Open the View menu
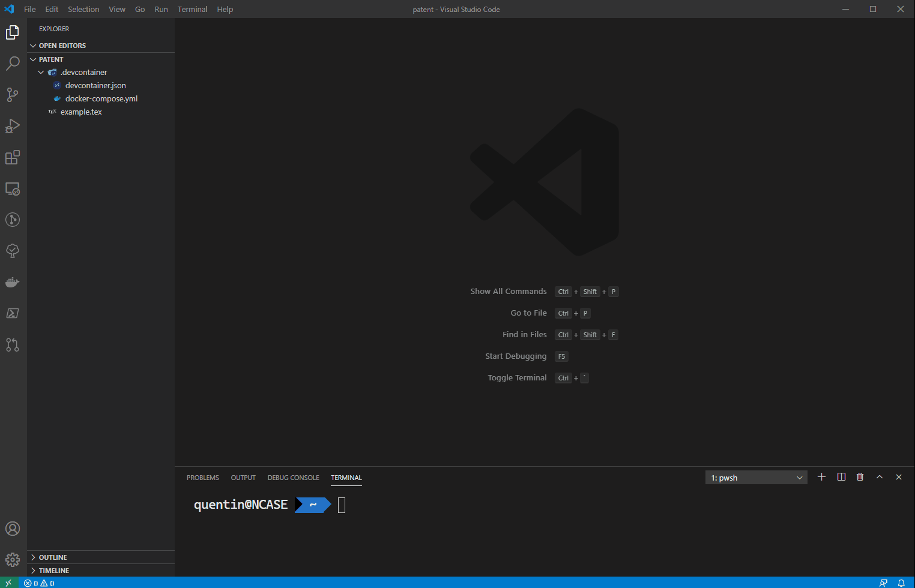Screen dimensions: 915x588 [117, 9]
